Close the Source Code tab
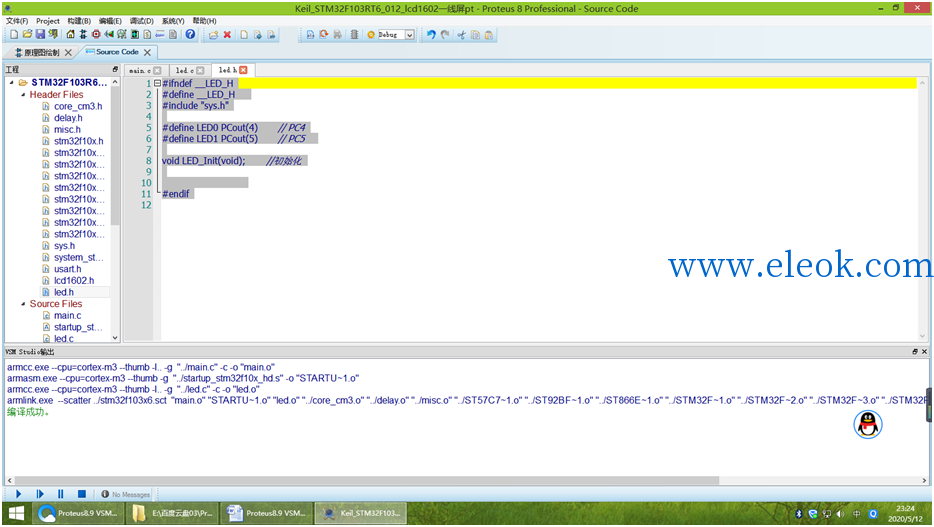 coord(147,52)
